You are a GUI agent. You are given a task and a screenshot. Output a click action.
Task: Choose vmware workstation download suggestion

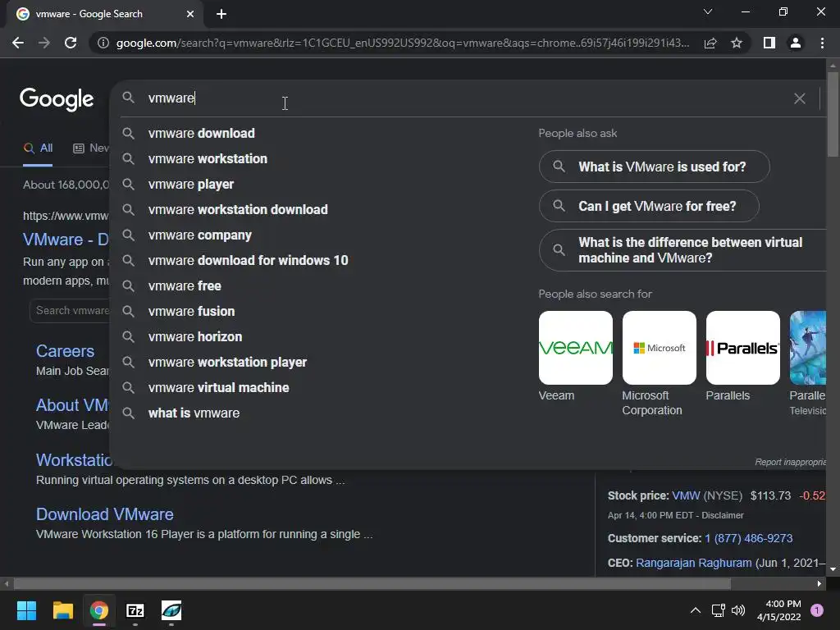[x=238, y=209]
